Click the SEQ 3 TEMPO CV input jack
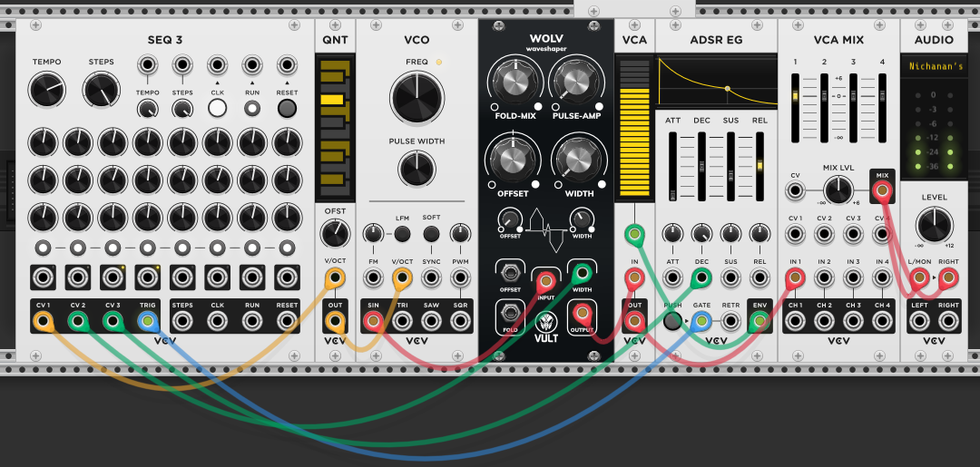The width and height of the screenshot is (980, 467). tap(148, 64)
